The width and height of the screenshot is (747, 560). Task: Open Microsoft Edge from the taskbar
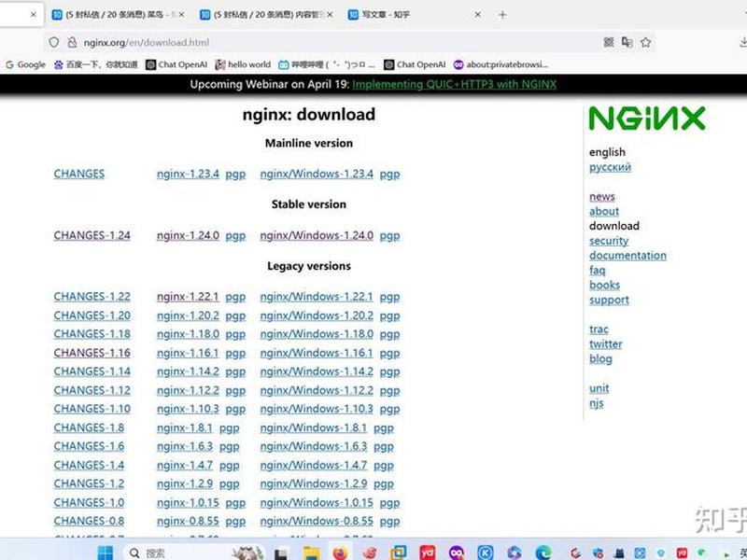click(x=543, y=553)
